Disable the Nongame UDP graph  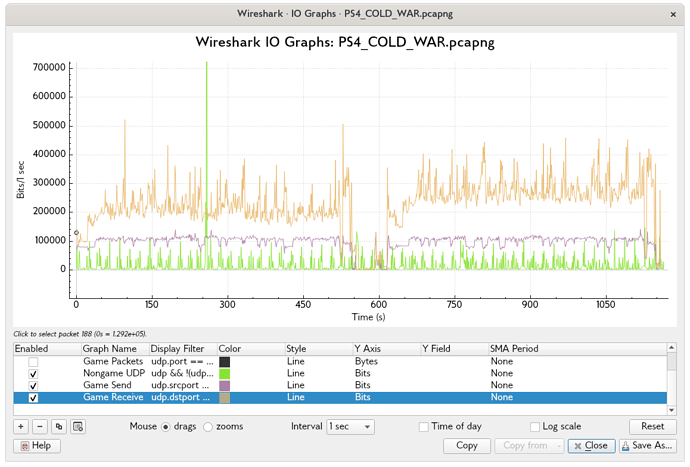click(33, 373)
